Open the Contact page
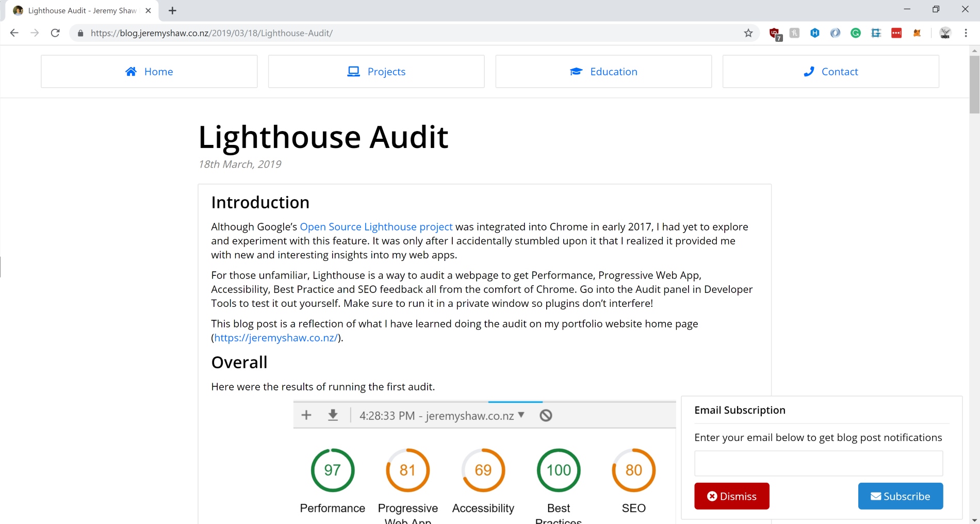 coord(830,72)
